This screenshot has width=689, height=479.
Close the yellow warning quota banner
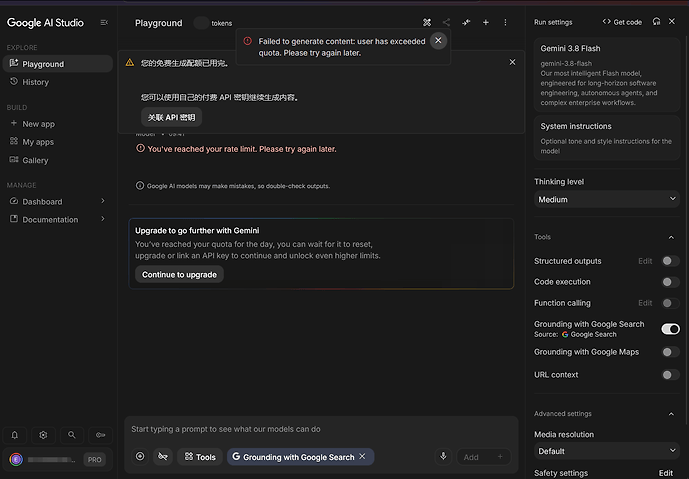pyautogui.click(x=512, y=62)
